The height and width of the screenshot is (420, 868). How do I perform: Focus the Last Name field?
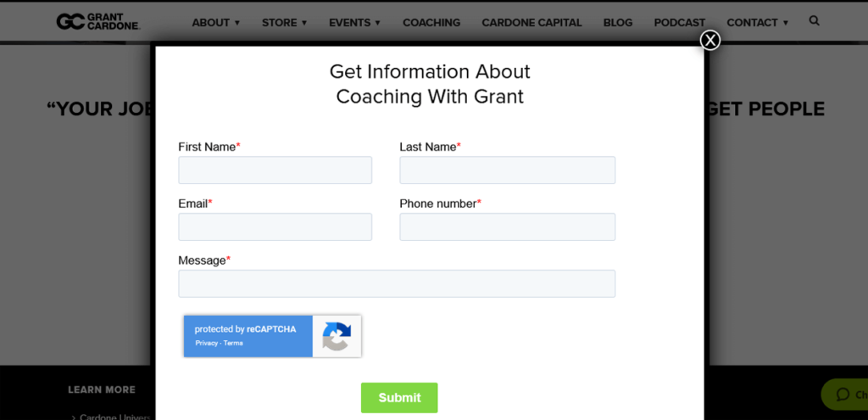(x=508, y=170)
